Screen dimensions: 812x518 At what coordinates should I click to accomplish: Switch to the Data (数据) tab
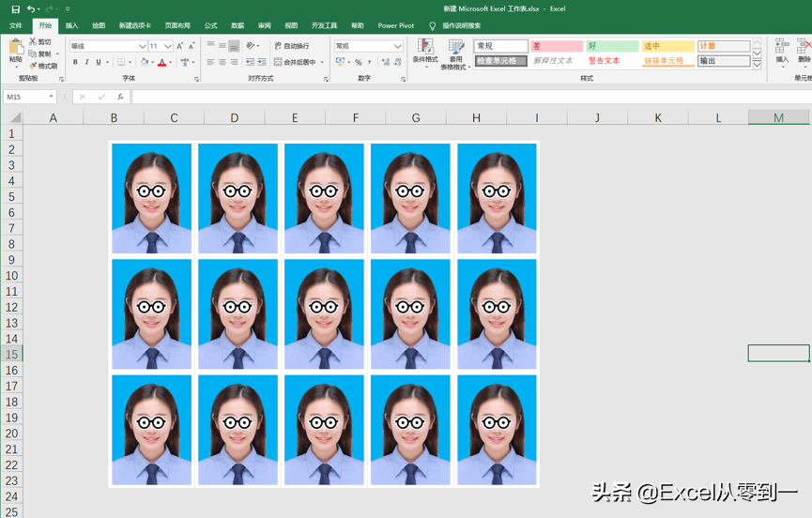237,25
